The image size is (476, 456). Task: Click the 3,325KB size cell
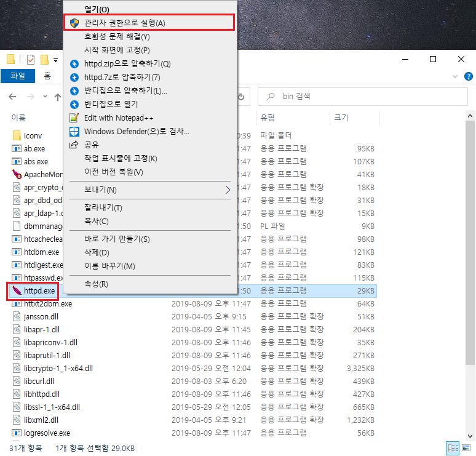(x=360, y=369)
